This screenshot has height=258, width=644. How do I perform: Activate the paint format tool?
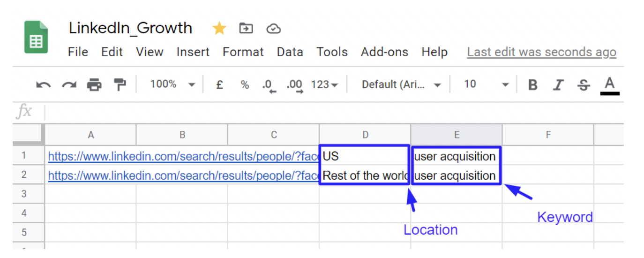120,85
